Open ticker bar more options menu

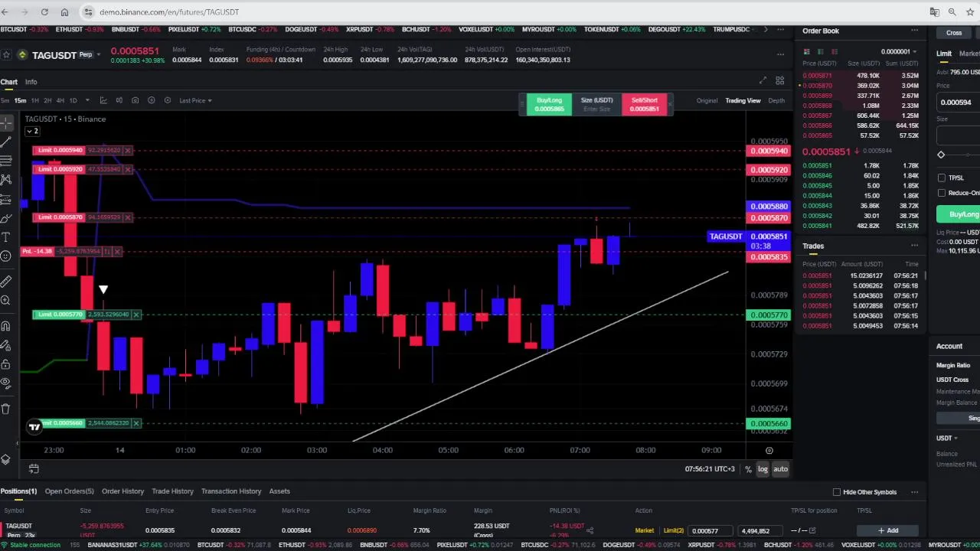[780, 29]
